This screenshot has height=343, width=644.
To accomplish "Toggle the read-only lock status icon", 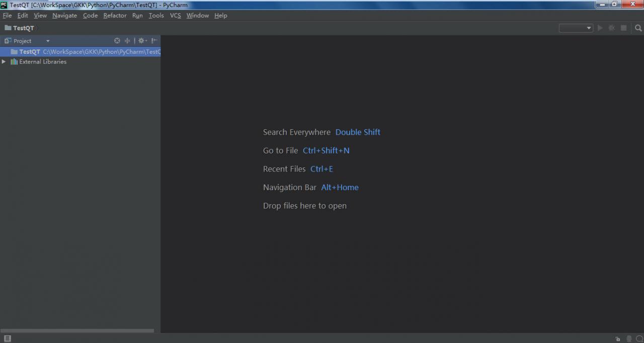I will tap(618, 338).
